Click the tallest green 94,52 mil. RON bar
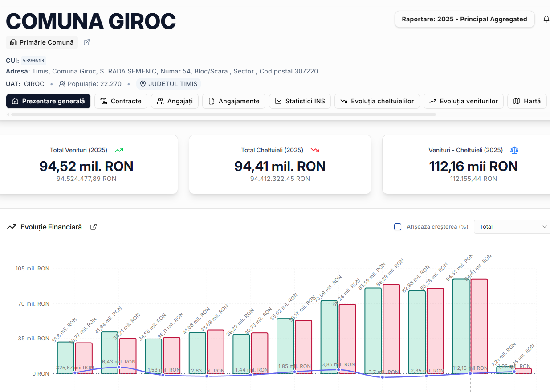This screenshot has width=550, height=392. (461, 325)
